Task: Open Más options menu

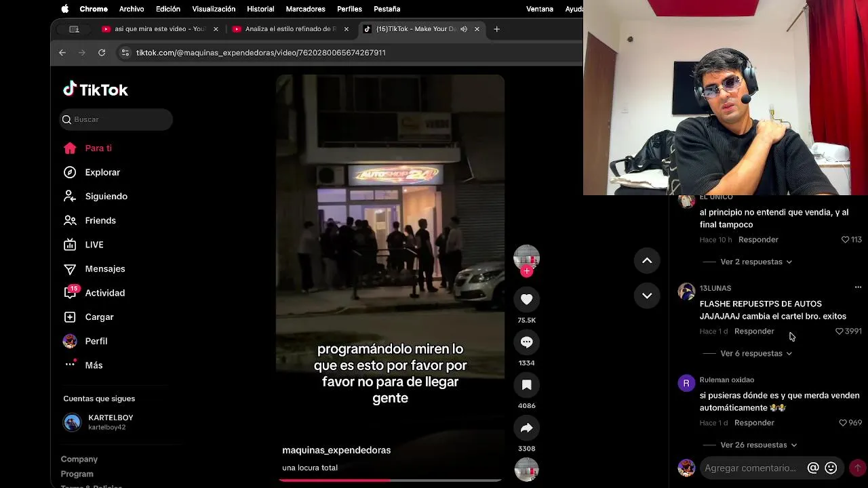Action: coord(83,365)
